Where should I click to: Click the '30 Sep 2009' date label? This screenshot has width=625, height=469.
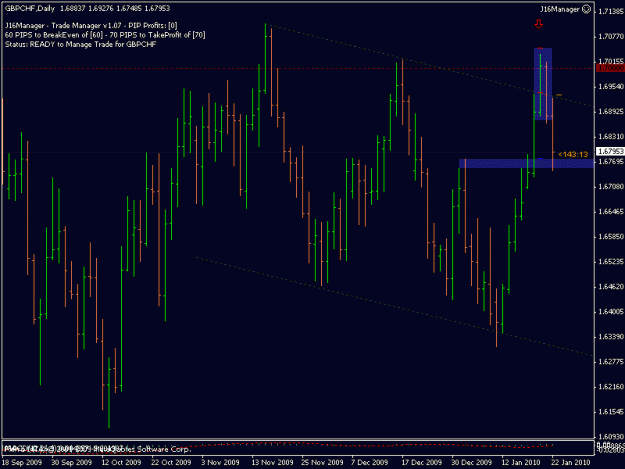[72, 462]
